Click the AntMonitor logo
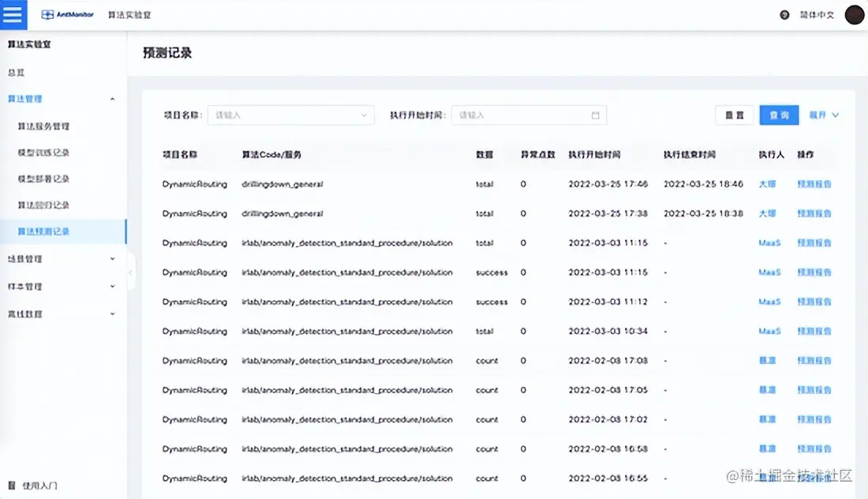The width and height of the screenshot is (868, 499). tap(66, 14)
